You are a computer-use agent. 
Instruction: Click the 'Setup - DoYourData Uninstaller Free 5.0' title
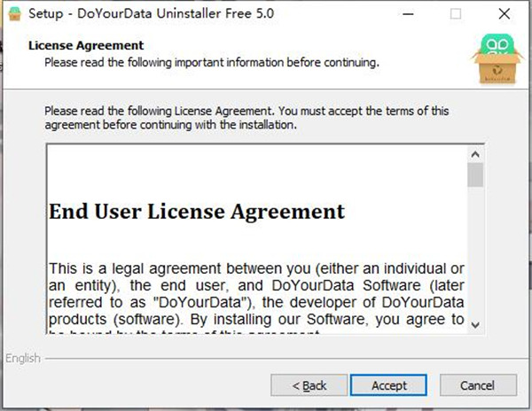pos(152,13)
